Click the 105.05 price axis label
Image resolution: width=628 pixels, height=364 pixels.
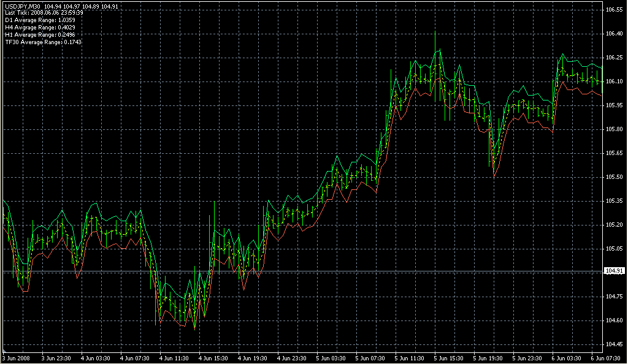click(x=614, y=249)
